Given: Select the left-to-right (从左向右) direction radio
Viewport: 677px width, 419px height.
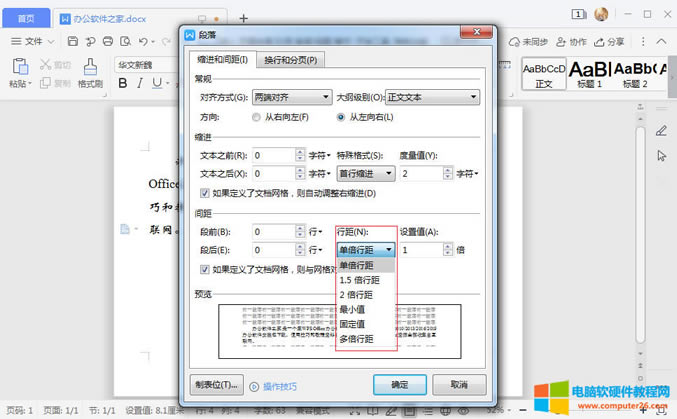Looking at the screenshot, I should 341,117.
